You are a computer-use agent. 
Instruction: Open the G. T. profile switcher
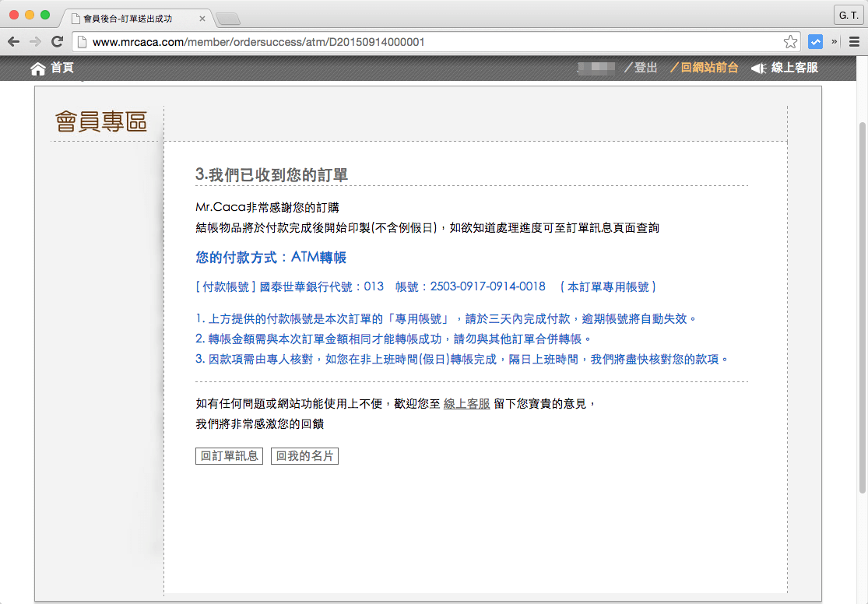[x=849, y=15]
